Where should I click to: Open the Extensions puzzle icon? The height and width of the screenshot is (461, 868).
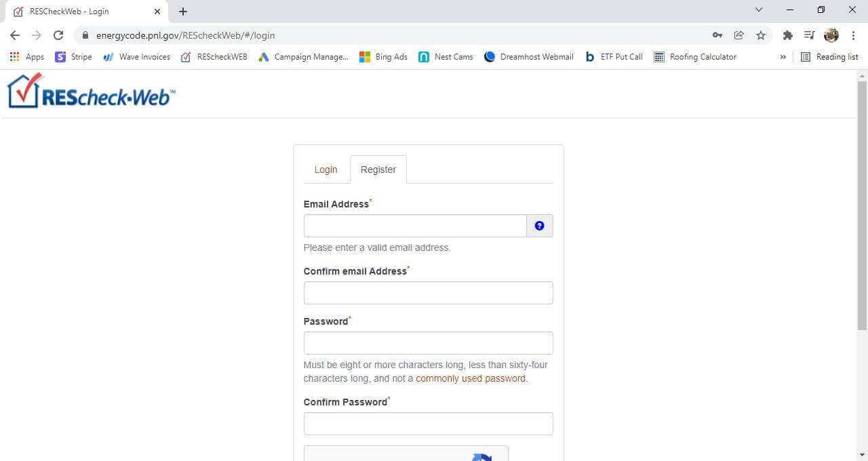click(x=787, y=35)
